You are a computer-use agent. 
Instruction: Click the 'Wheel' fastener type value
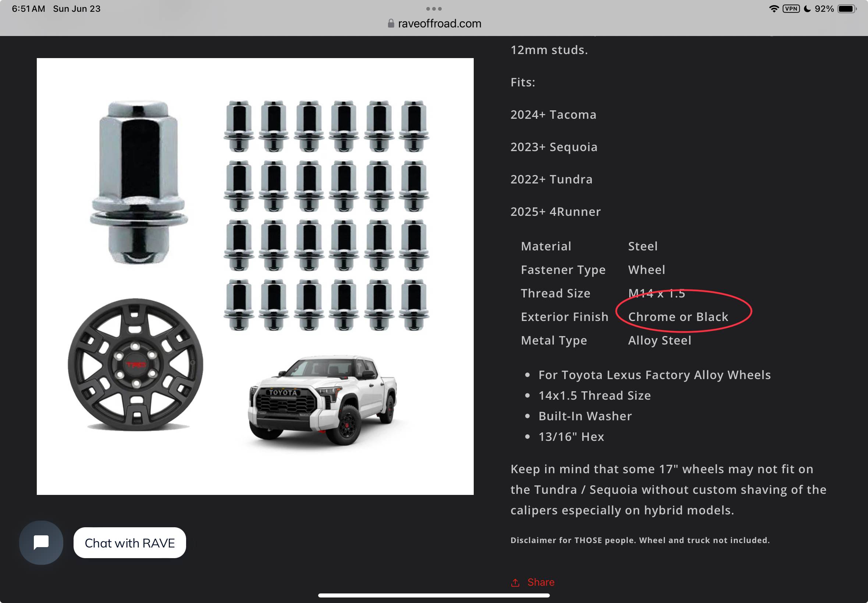coord(647,270)
